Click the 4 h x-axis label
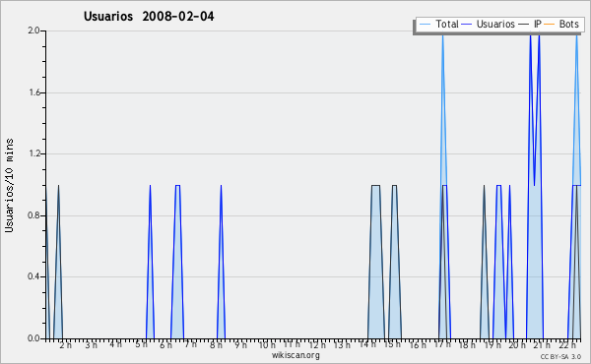Screen dimensions: 591x364 (x=115, y=344)
